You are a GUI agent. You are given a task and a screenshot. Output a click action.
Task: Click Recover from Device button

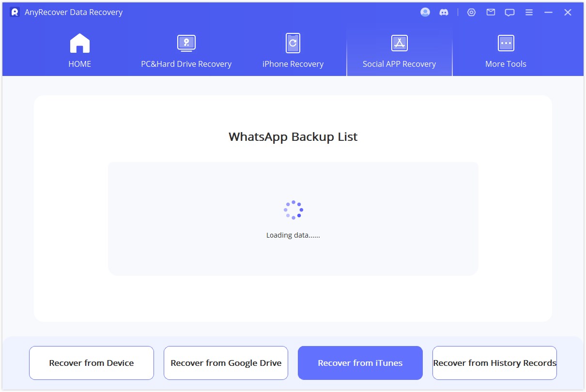click(x=91, y=362)
